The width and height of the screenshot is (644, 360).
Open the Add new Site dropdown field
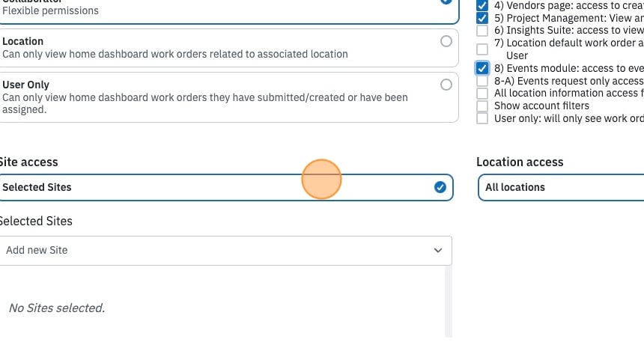(x=225, y=251)
